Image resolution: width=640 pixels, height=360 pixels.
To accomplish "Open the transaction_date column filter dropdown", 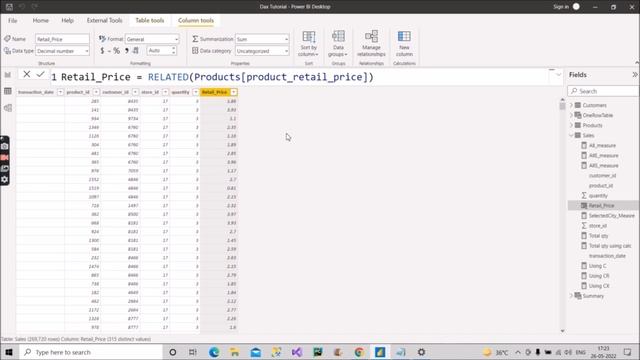I will click(x=60, y=92).
